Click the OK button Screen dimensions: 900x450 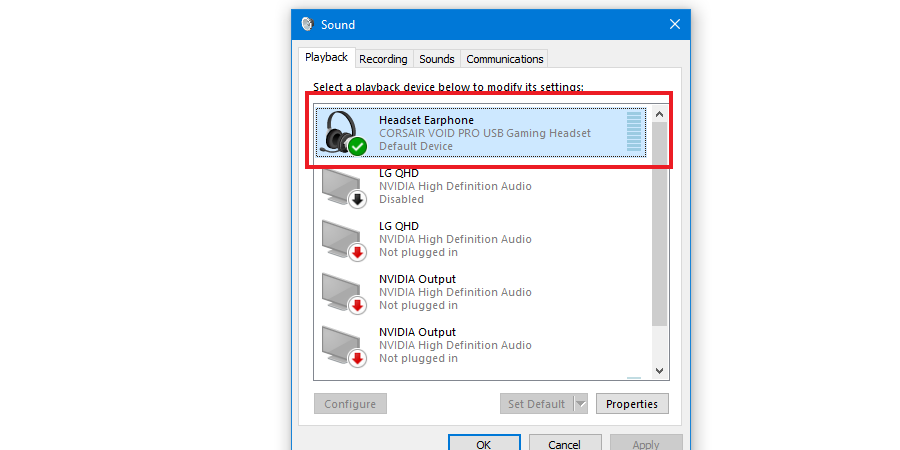coord(484,444)
